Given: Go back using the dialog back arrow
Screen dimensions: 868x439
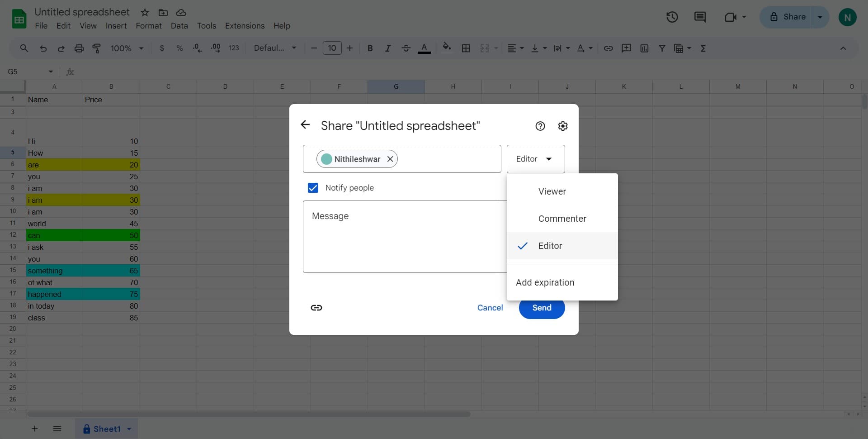Looking at the screenshot, I should point(306,125).
